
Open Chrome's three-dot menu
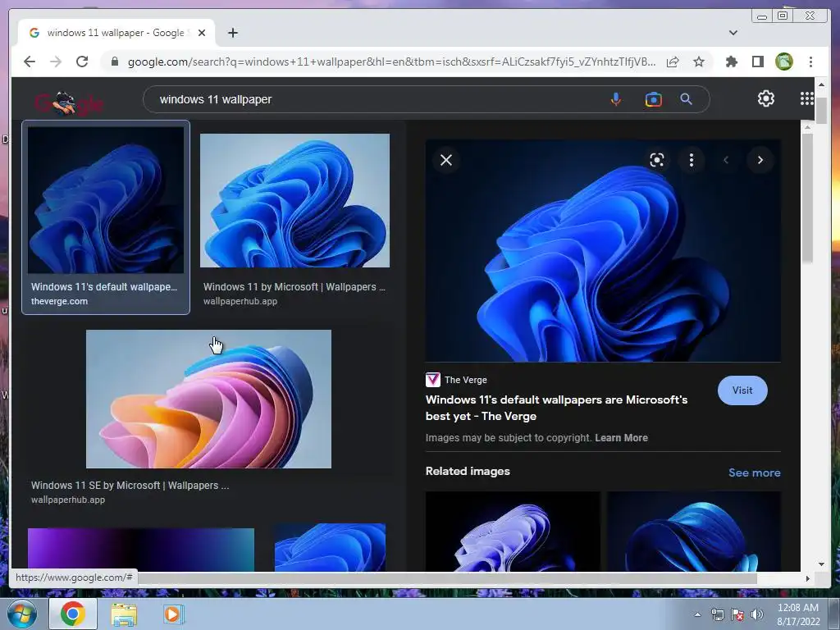tap(810, 62)
